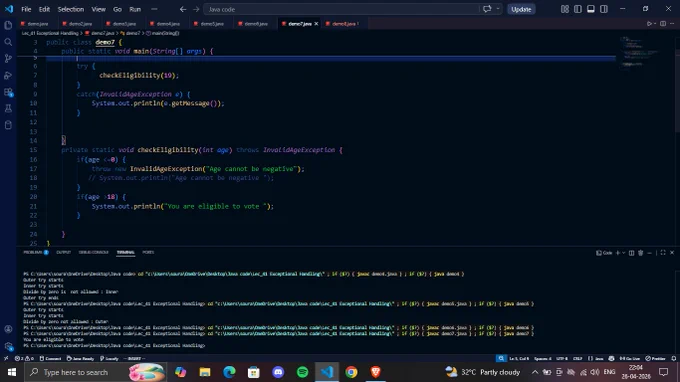Go forward with the right arrow
This screenshot has width=680, height=382.
tap(196, 9)
